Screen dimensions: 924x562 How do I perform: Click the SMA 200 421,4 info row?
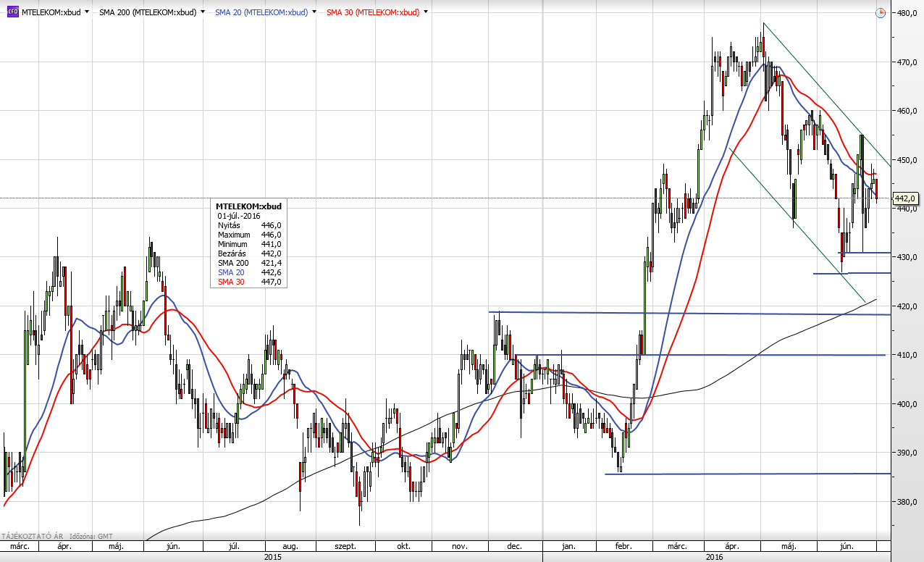pos(249,263)
